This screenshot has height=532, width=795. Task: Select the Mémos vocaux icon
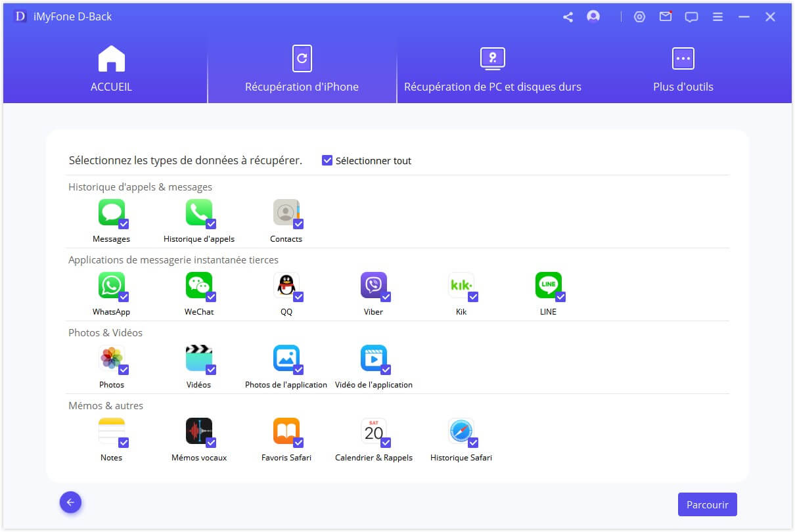pos(198,432)
